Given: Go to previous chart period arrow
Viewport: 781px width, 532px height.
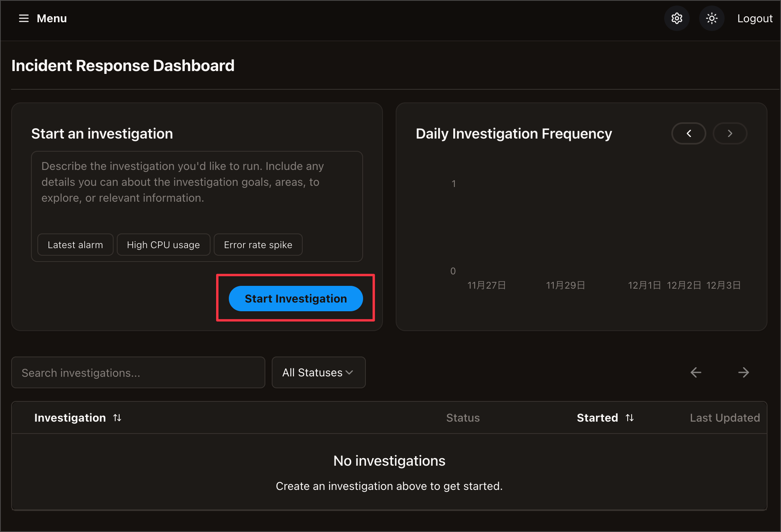Looking at the screenshot, I should (688, 134).
